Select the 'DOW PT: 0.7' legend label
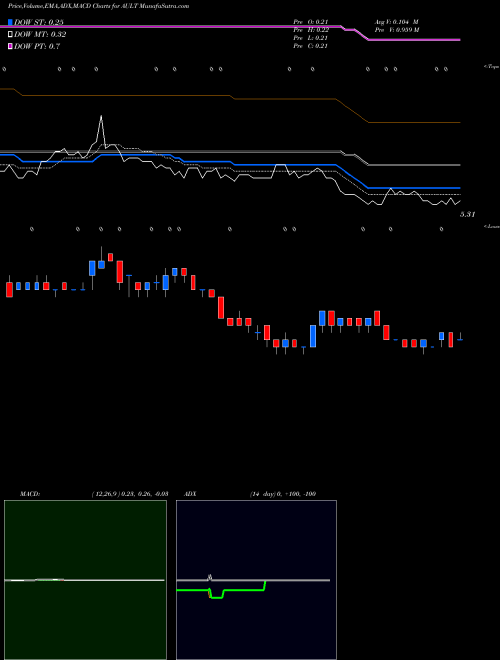Viewport: 500px width, 660px height. pyautogui.click(x=37, y=46)
